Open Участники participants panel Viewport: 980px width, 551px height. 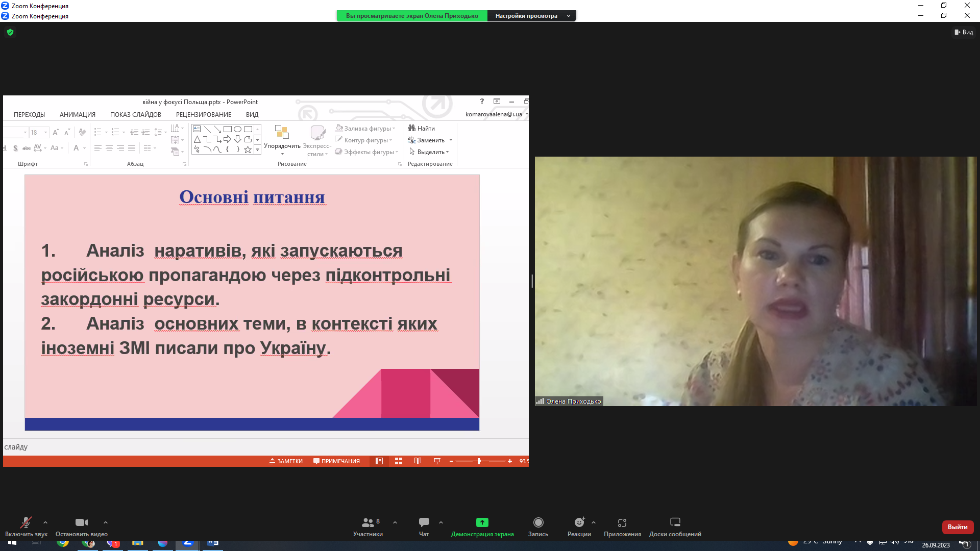368,527
